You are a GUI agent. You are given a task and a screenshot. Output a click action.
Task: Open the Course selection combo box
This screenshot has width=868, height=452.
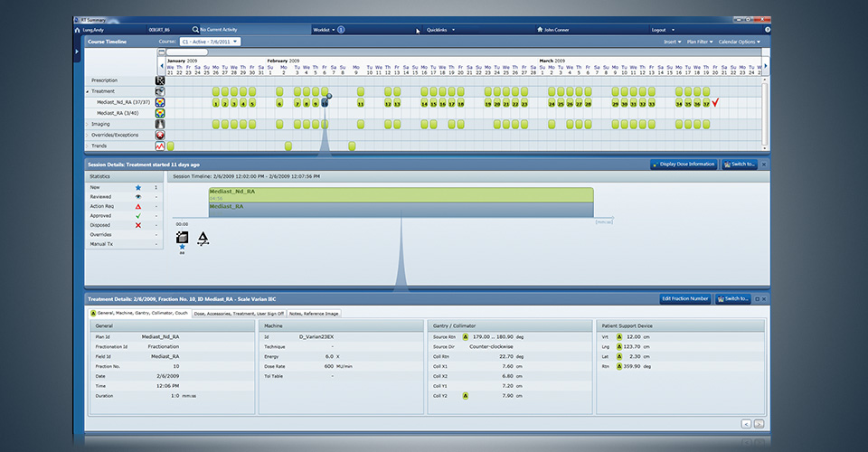click(x=210, y=42)
